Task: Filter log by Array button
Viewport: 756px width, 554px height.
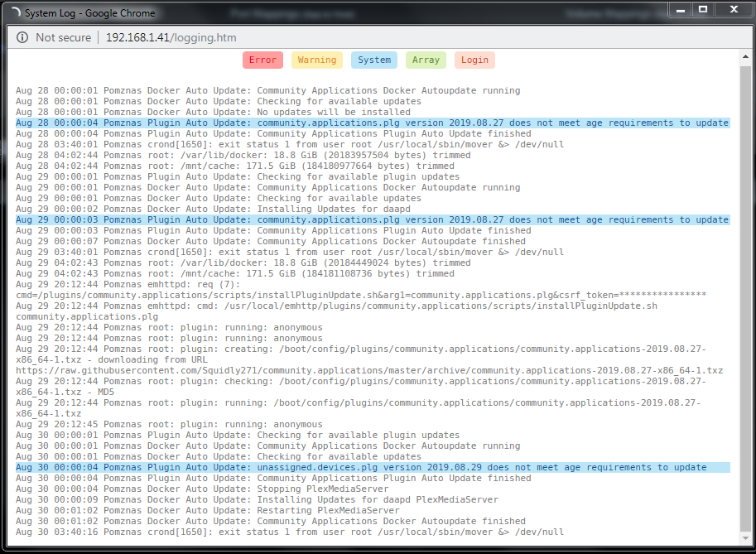Action: click(x=426, y=60)
